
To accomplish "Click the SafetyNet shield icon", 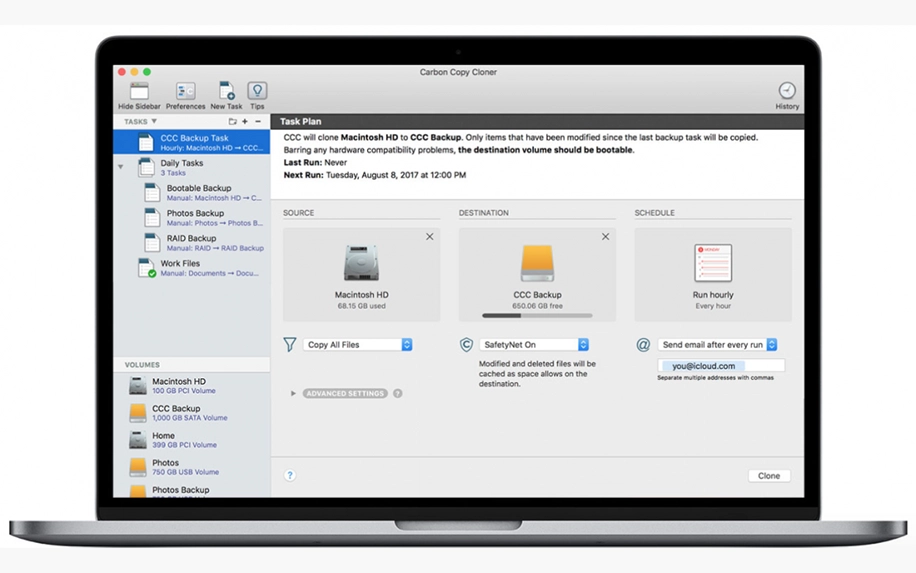I will click(x=466, y=345).
